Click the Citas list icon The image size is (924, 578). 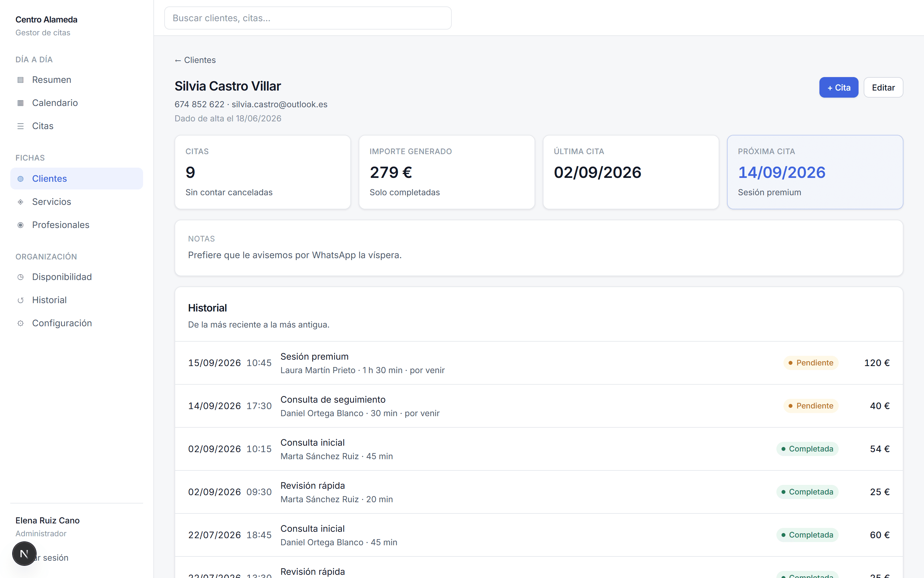[21, 126]
